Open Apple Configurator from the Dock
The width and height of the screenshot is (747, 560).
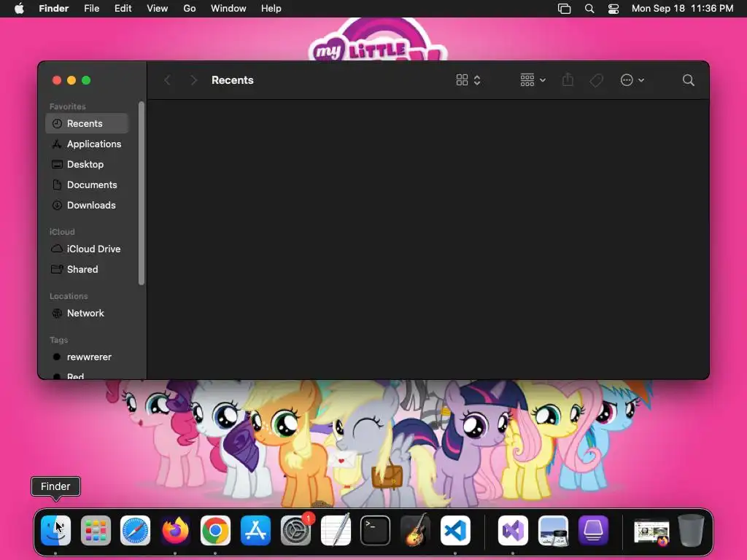pos(593,530)
